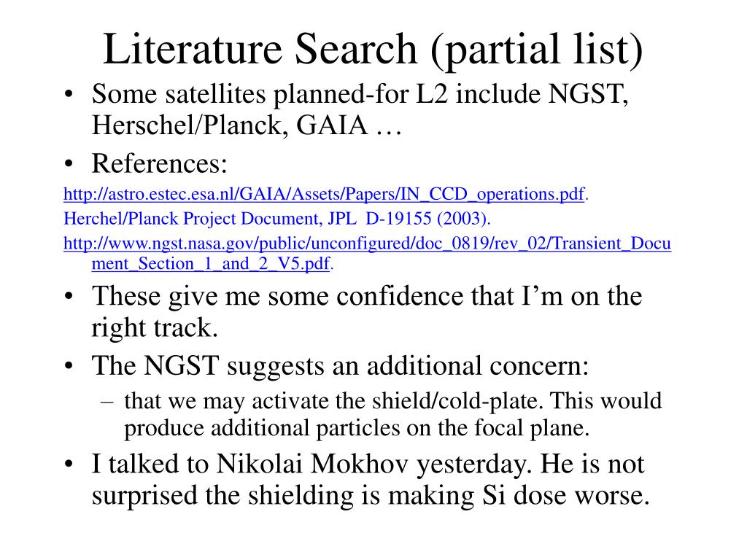The height and width of the screenshot is (560, 747).
Task: Click the text 'surprised the shielding is making Si dose worse'
Action: (370, 495)
